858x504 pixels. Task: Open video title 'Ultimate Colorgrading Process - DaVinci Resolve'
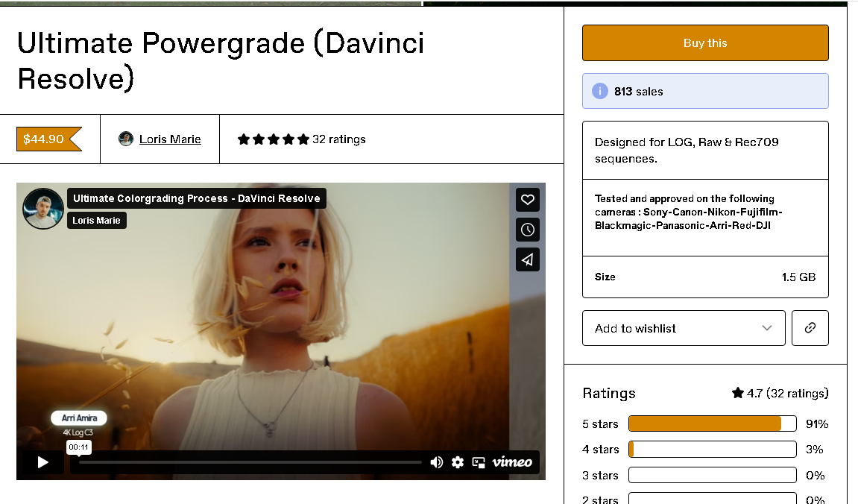pyautogui.click(x=197, y=198)
